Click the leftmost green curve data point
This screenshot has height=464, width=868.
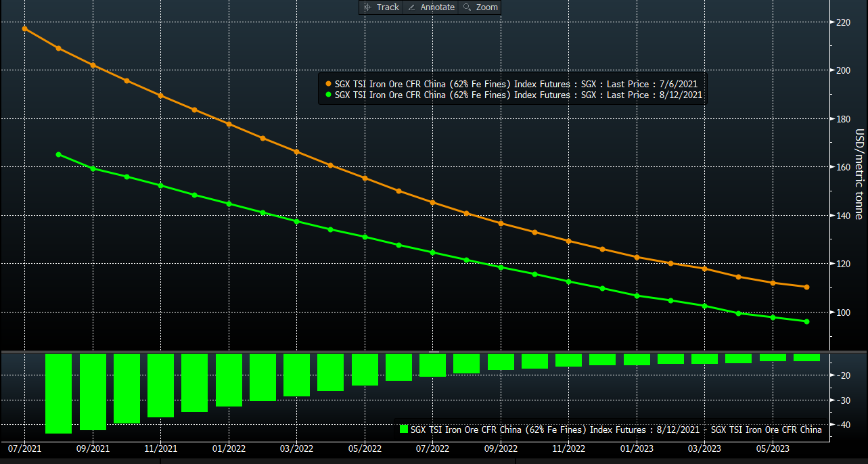coord(59,154)
